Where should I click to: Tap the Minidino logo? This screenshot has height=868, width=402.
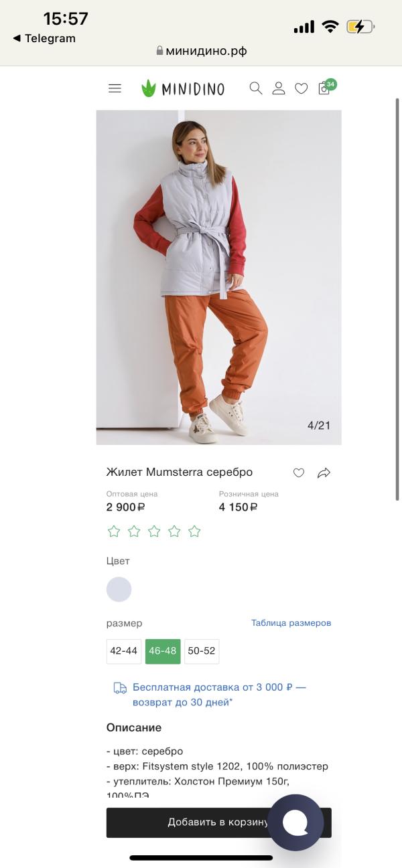(x=183, y=88)
